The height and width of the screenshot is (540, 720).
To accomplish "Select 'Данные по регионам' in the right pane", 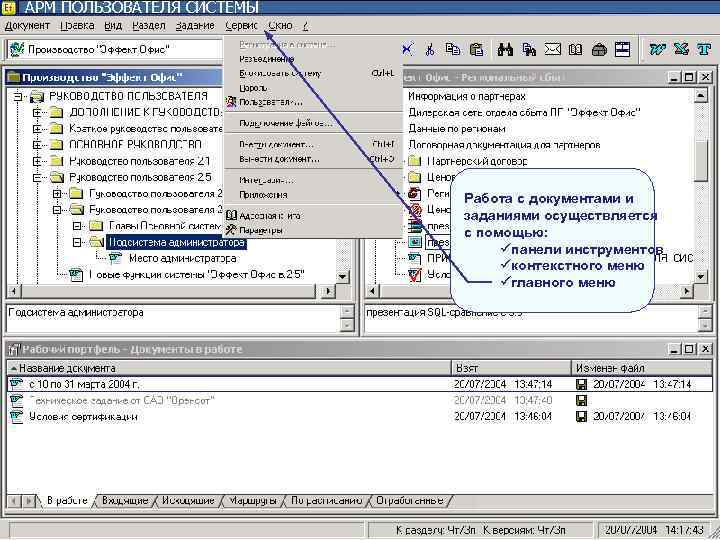I will [x=456, y=129].
